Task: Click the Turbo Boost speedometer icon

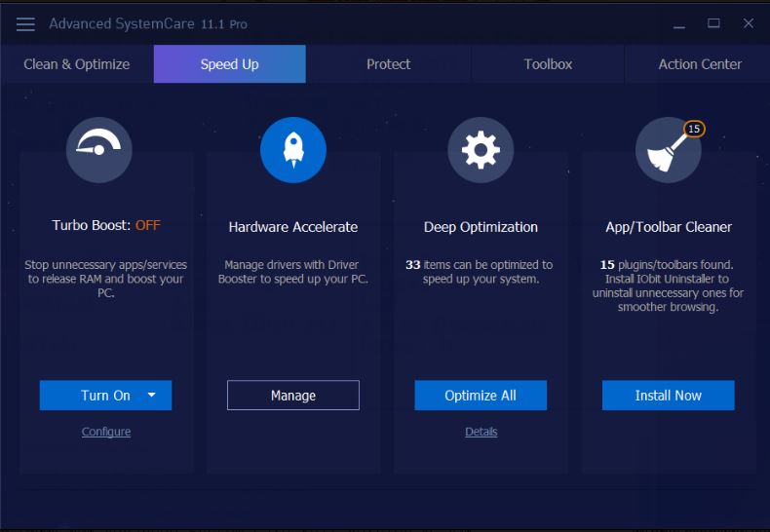Action: [99, 150]
